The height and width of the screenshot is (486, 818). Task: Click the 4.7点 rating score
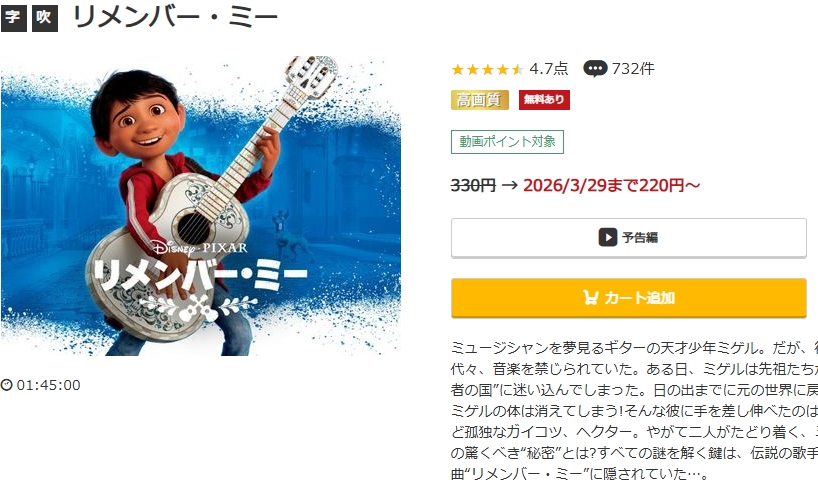(x=548, y=69)
